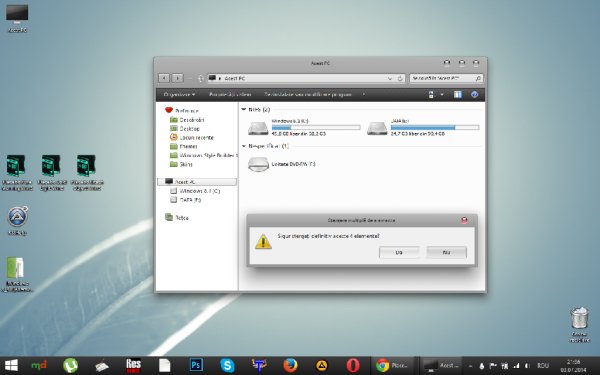Launch the orange triangle taskbar app

[x=321, y=366]
